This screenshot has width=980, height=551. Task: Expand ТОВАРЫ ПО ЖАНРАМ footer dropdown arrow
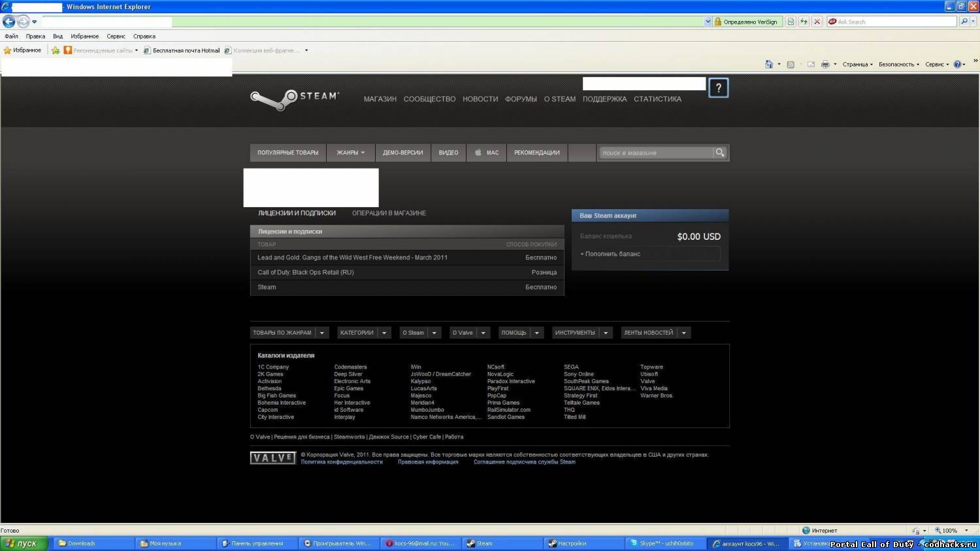[322, 333]
